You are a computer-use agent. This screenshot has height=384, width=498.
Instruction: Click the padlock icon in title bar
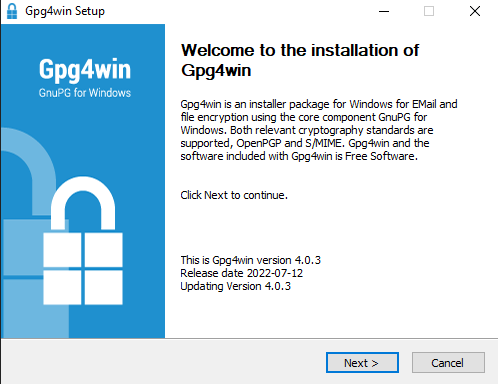click(x=12, y=11)
